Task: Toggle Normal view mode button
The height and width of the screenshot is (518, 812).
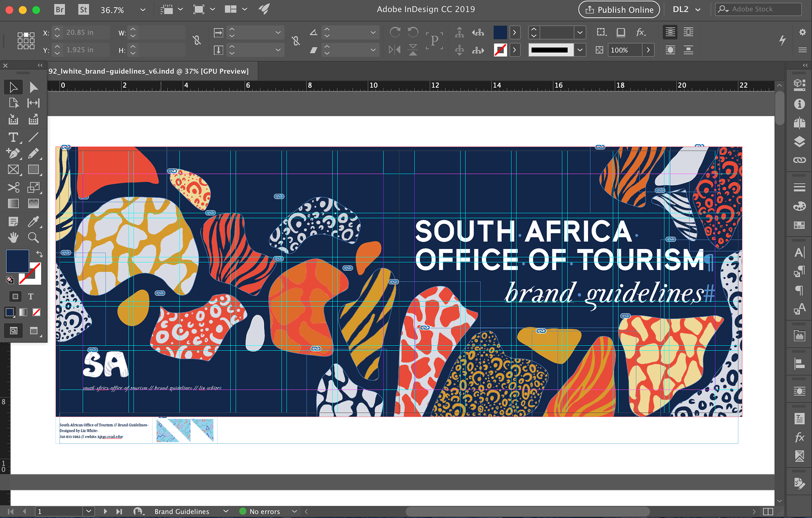Action: point(14,331)
